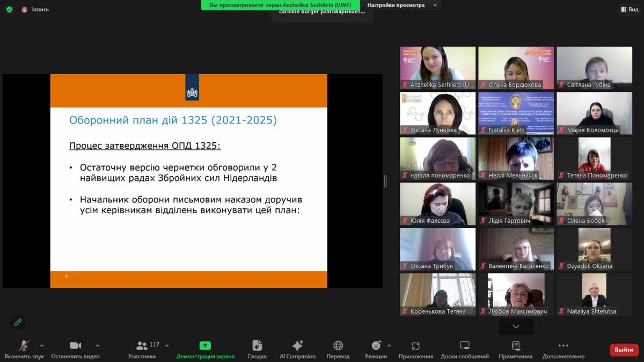Click muted mic icon beside Dzyaduk Oksana
644x362 pixels.
(x=562, y=266)
